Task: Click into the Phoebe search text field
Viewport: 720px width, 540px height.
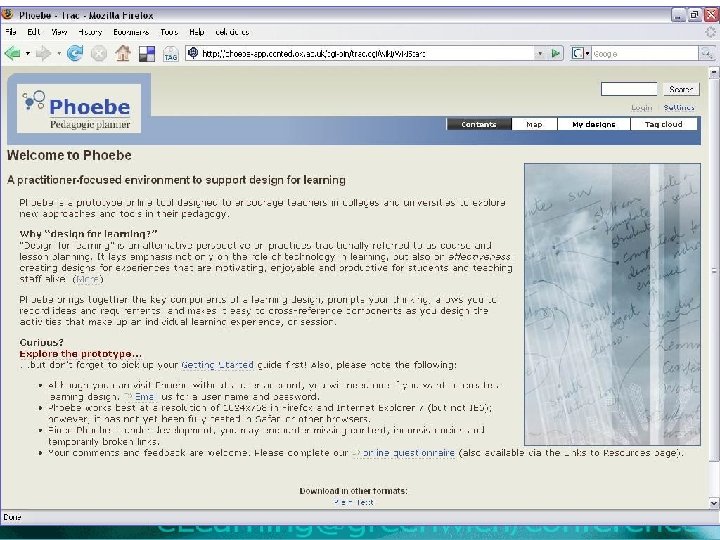Action: pyautogui.click(x=629, y=89)
